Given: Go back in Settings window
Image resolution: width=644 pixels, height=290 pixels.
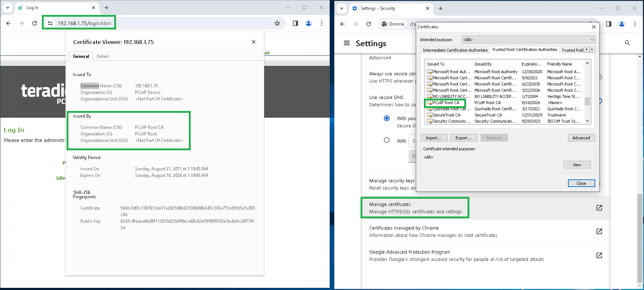Looking at the screenshot, I should [x=342, y=24].
